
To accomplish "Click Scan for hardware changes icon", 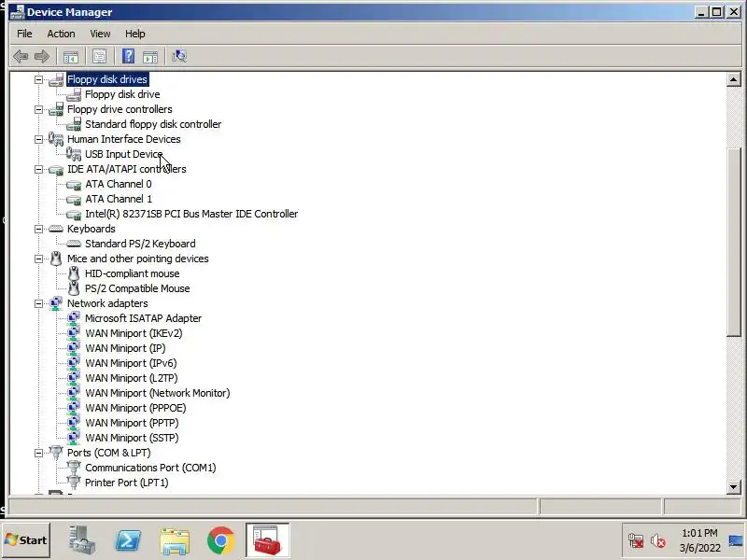I will 179,57.
